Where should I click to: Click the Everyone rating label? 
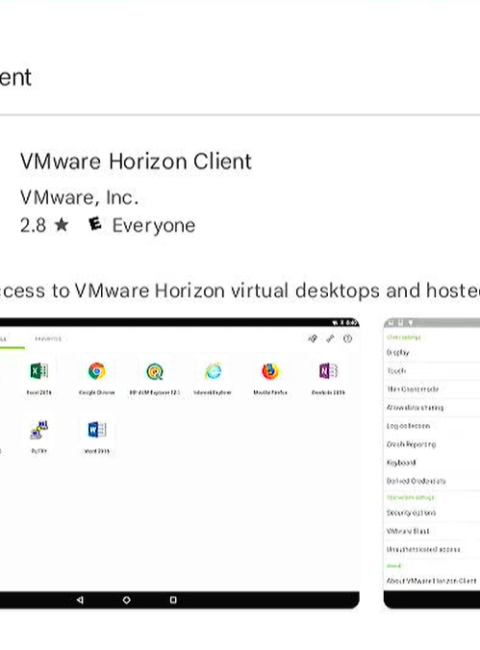(x=154, y=226)
